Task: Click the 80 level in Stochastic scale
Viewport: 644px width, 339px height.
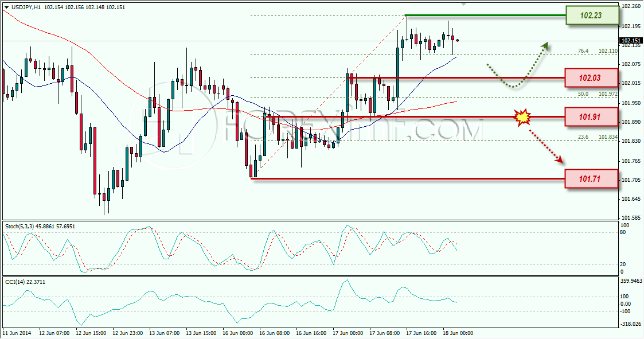Action: pos(623,232)
